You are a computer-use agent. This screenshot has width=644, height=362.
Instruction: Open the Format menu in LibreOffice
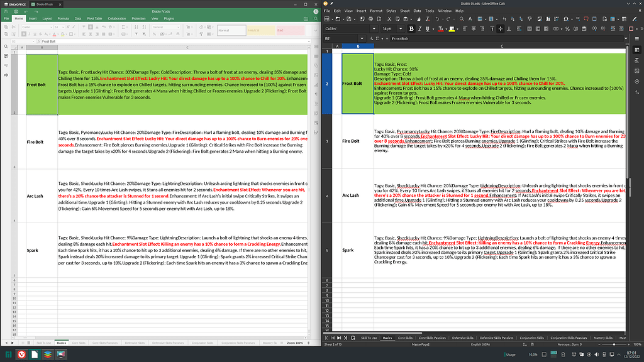(377, 11)
